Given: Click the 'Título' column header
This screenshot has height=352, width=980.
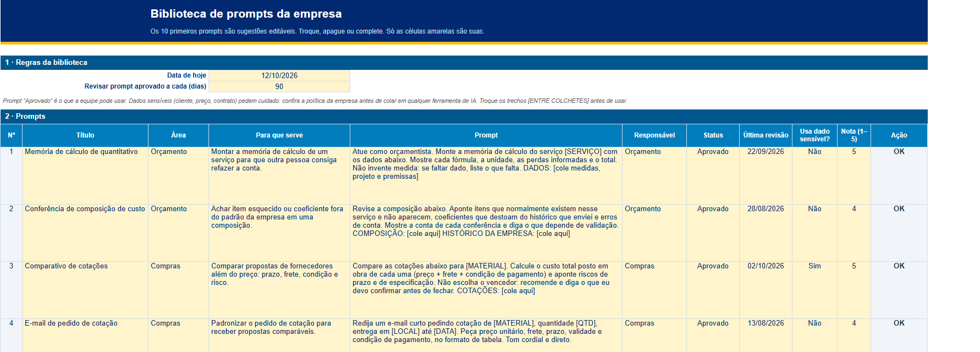Looking at the screenshot, I should point(85,135).
